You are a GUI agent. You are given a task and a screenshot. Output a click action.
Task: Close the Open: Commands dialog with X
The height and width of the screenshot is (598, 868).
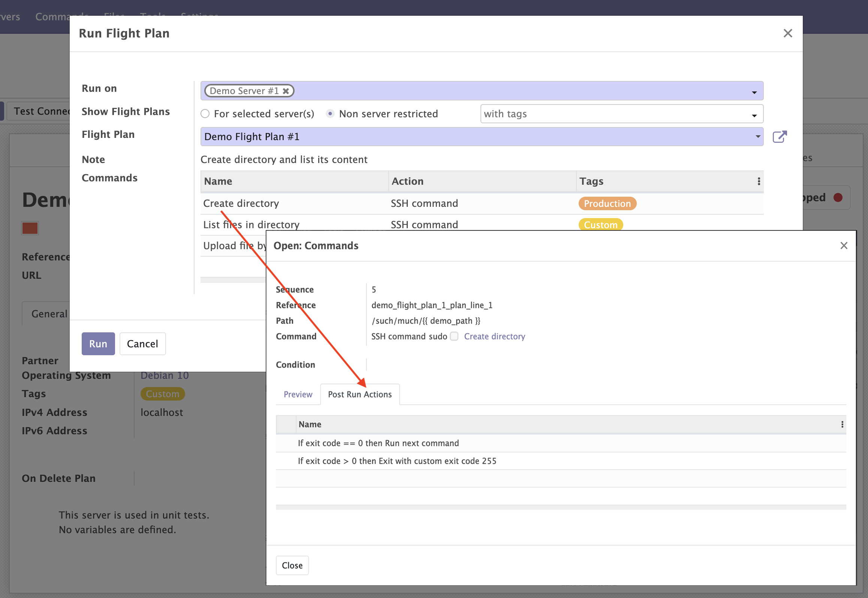[x=844, y=245]
